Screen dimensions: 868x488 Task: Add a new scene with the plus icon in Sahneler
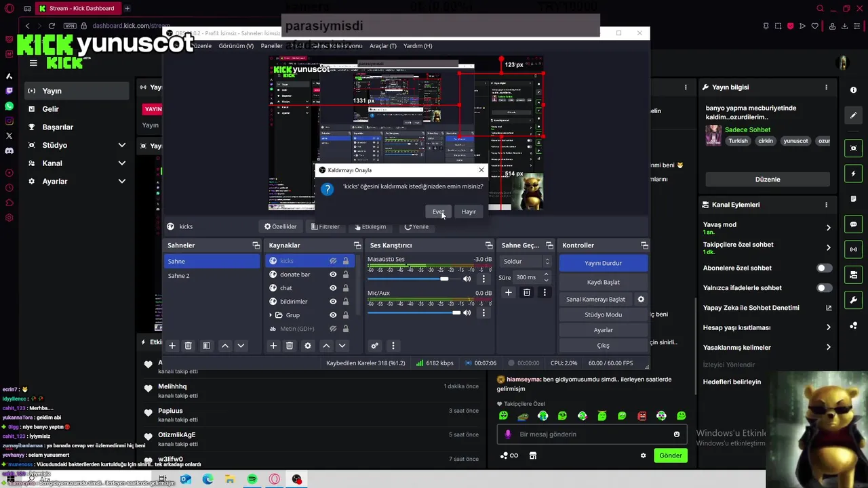(x=172, y=346)
